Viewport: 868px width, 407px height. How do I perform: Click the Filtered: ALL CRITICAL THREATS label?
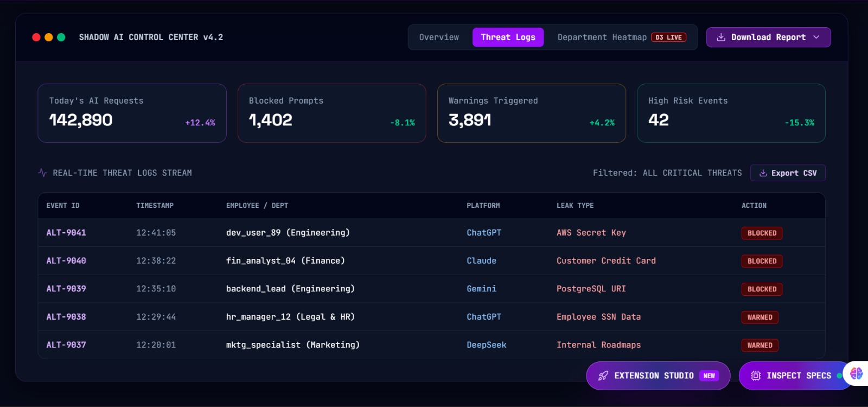pyautogui.click(x=667, y=173)
